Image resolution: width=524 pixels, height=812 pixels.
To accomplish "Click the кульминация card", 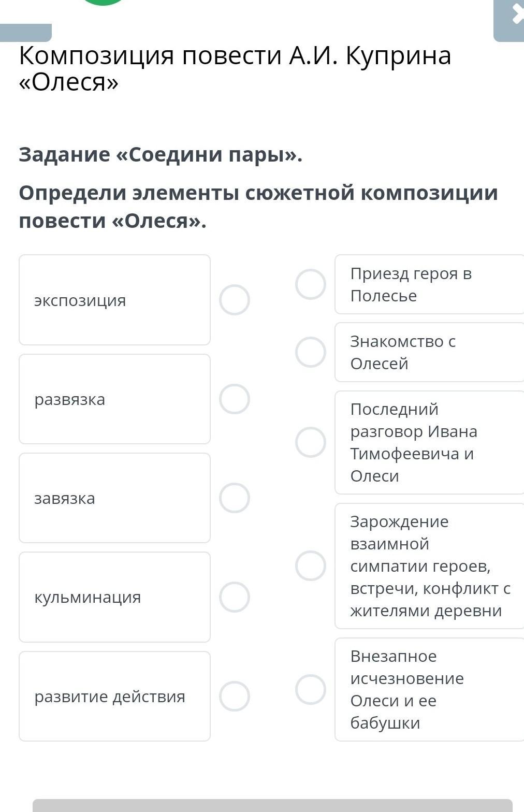I will coord(114,597).
